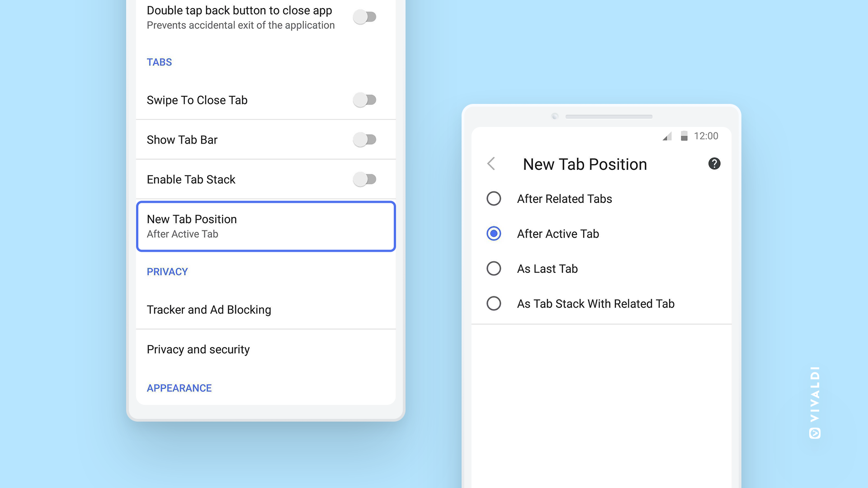Enable Tab Stack toggle switch
This screenshot has width=868, height=488.
(x=365, y=179)
